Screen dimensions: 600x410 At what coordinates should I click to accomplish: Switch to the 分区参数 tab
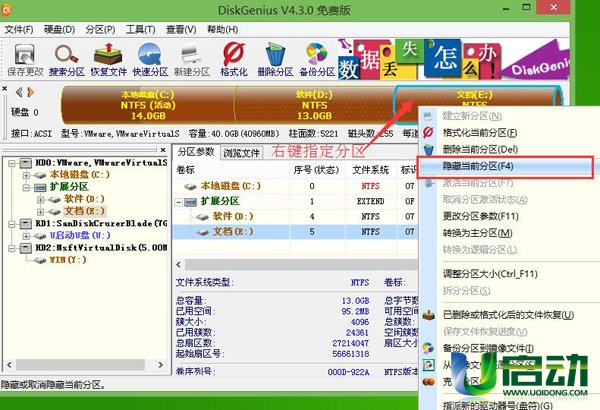pos(196,152)
